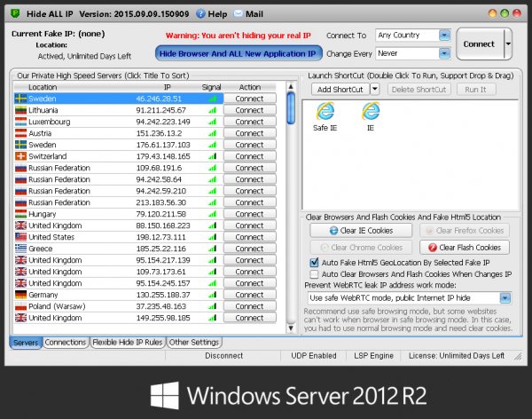Click Hide Browser And ALL New Application IP
This screenshot has height=419, width=532.
239,53
